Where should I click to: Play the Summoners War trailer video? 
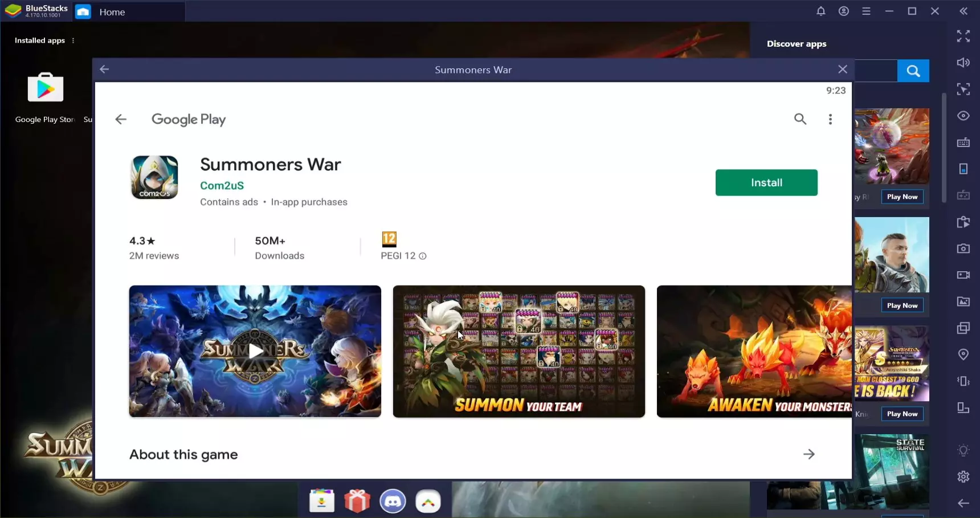tap(255, 351)
